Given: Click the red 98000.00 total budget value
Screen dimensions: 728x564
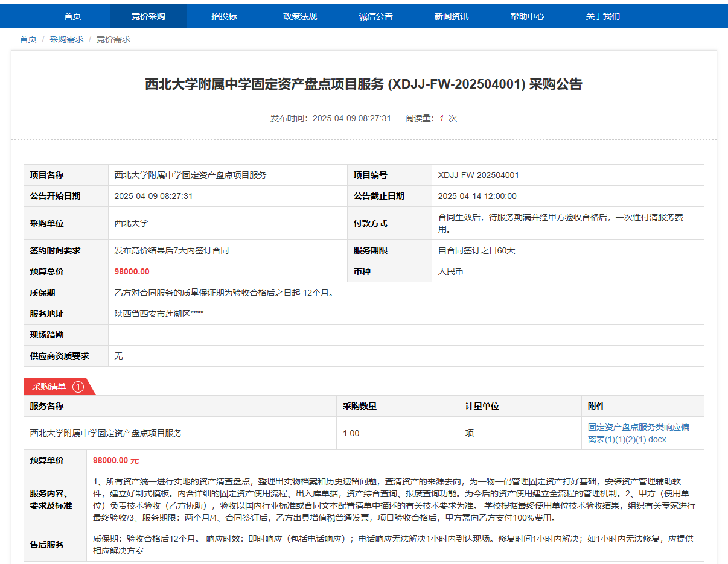Looking at the screenshot, I should 132,271.
